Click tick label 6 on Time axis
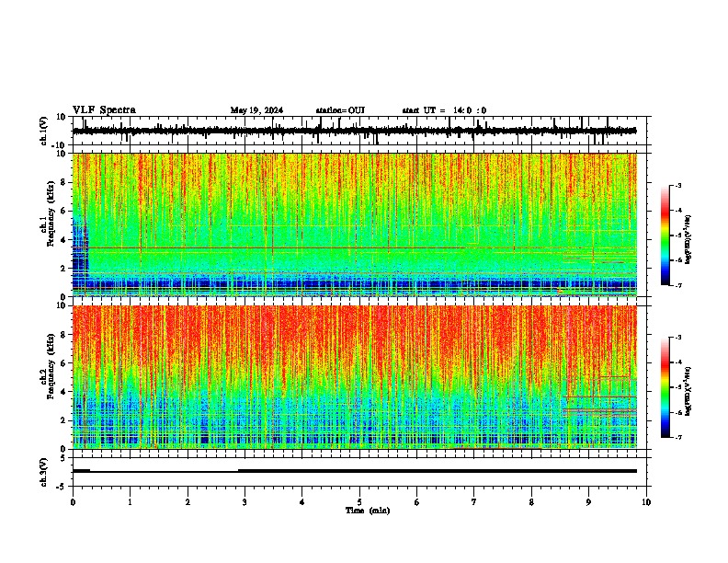This screenshot has width=728, height=563. click(417, 502)
